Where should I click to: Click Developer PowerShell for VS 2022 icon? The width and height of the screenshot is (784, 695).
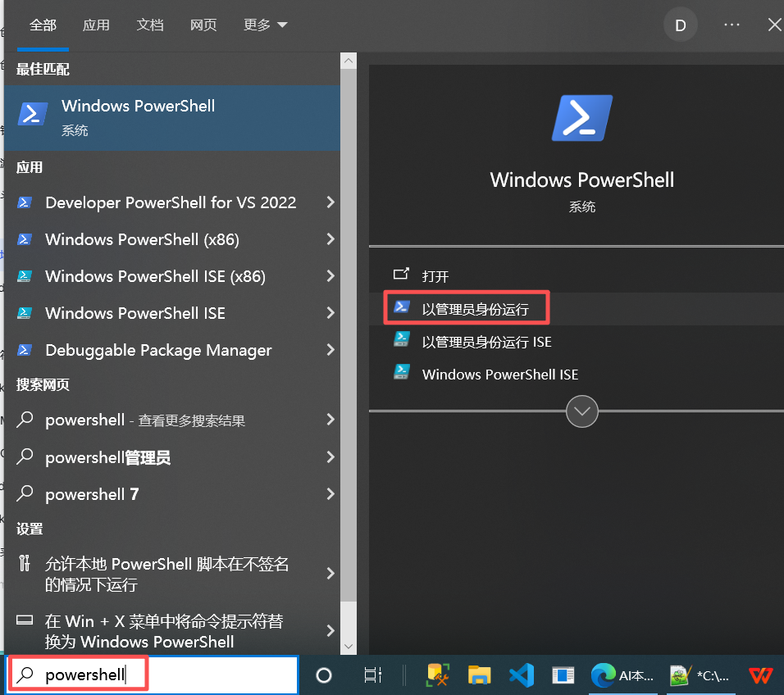click(25, 203)
